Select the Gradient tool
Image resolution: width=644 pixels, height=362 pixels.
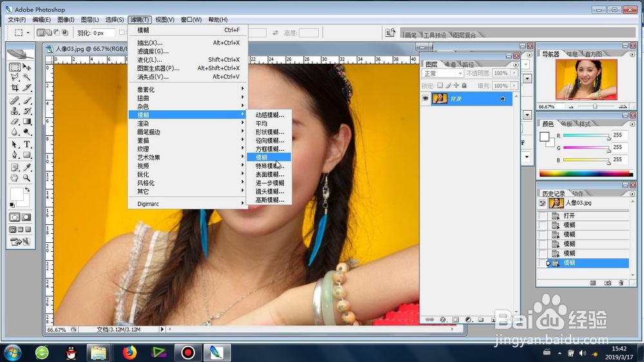point(27,122)
